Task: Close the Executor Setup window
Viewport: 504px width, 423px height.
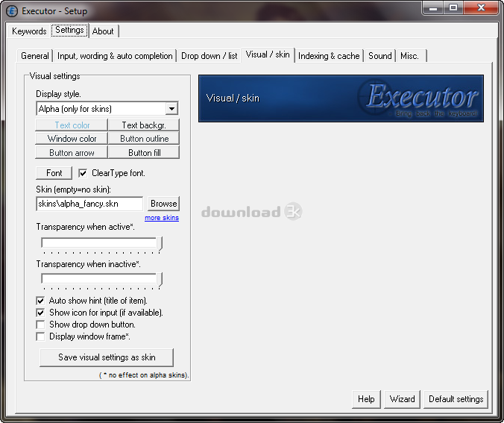Action: click(481, 7)
